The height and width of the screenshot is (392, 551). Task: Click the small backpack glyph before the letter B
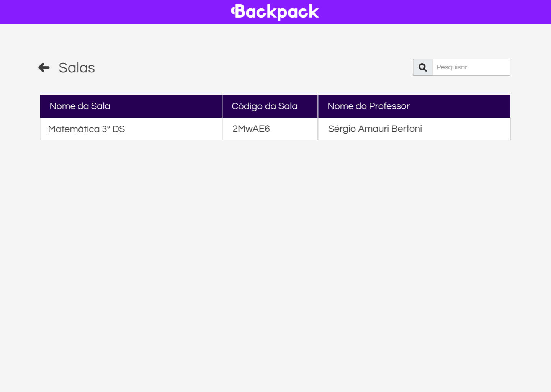pyautogui.click(x=232, y=11)
